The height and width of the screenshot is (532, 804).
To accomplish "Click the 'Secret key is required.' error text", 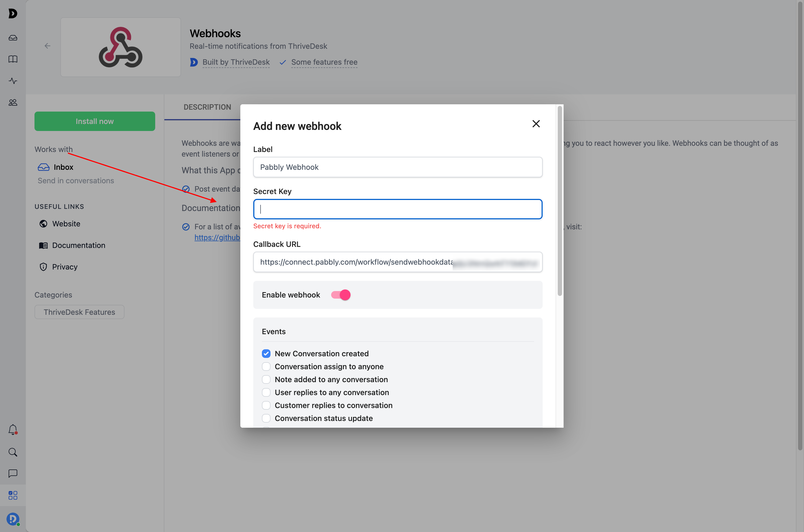I will coord(287,226).
